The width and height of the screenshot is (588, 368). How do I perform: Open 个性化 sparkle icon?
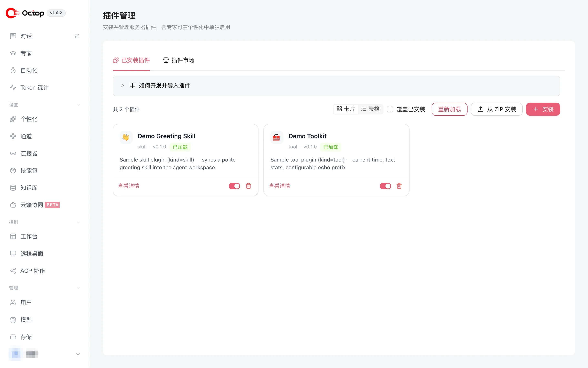click(x=13, y=119)
